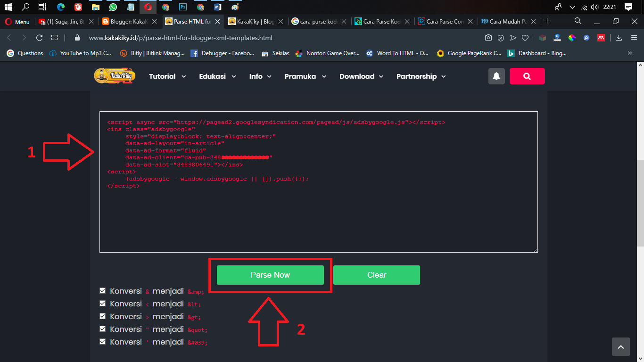Open the Google PageRank Checker bookmark
The width and height of the screenshot is (644, 362).
[x=469, y=53]
